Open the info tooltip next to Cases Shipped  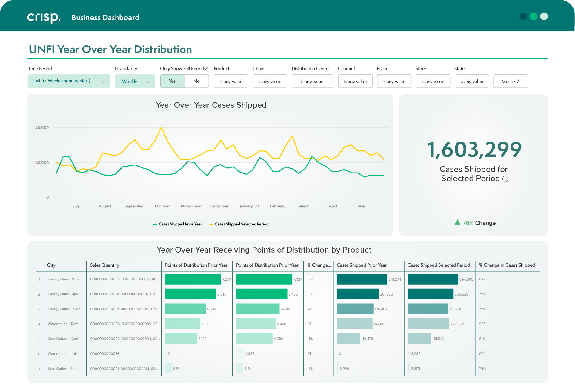tap(506, 179)
